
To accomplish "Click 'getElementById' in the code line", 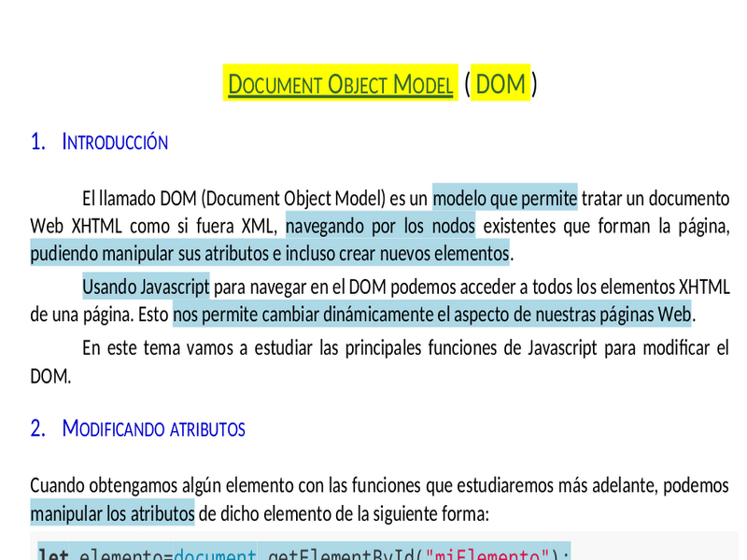I will [341, 553].
